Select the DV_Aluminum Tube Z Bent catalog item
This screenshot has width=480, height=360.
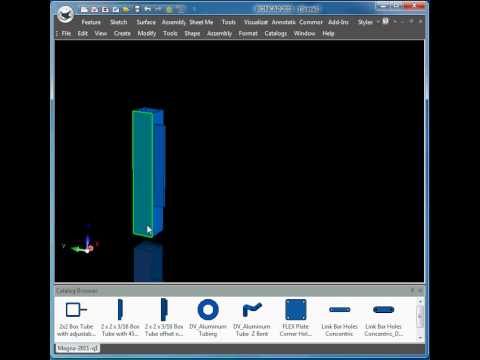pyautogui.click(x=252, y=318)
